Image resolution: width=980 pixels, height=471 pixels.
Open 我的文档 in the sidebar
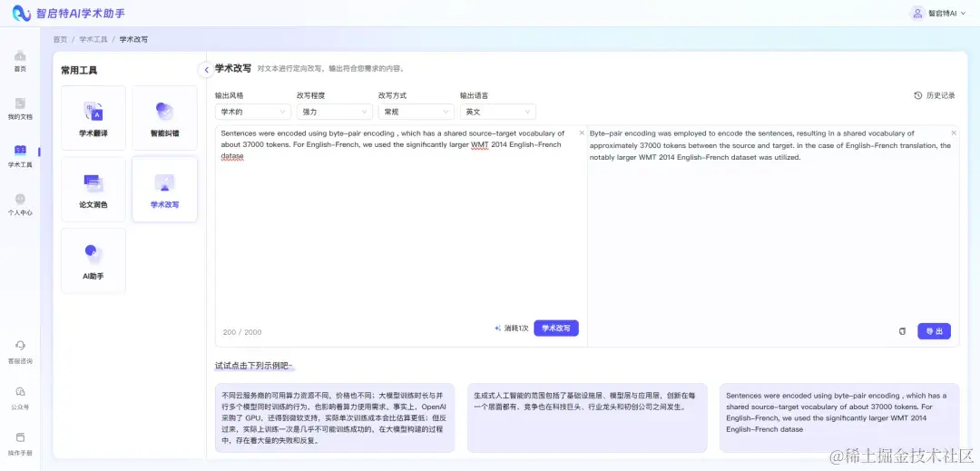coord(20,109)
